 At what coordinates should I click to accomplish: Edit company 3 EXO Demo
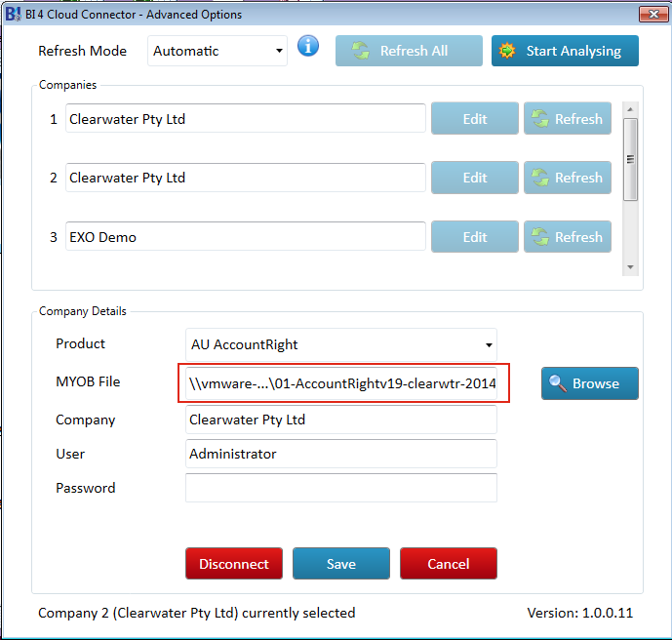pyautogui.click(x=475, y=237)
